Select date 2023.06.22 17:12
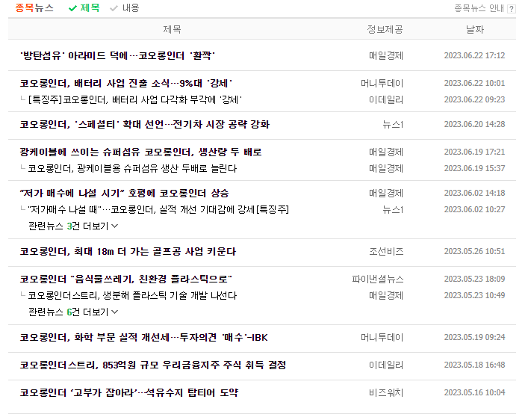This screenshot has height=420, width=528. (474, 55)
